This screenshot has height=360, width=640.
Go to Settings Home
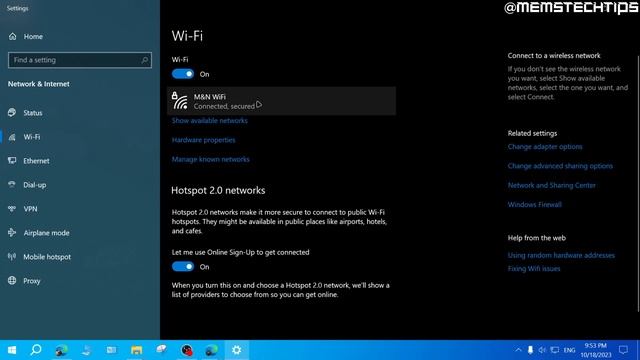click(25, 37)
